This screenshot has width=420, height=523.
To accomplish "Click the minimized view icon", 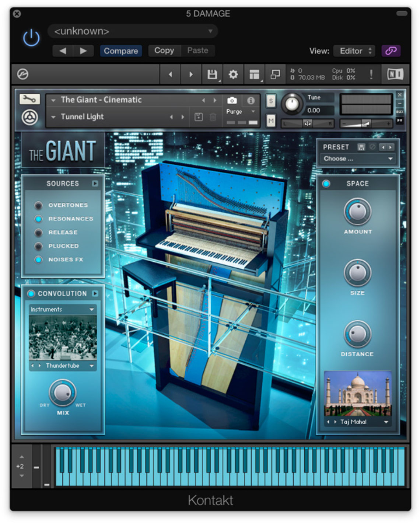I will [x=275, y=74].
